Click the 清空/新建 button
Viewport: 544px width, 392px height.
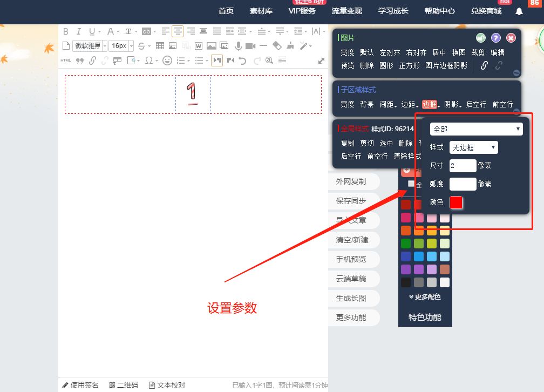(351, 240)
